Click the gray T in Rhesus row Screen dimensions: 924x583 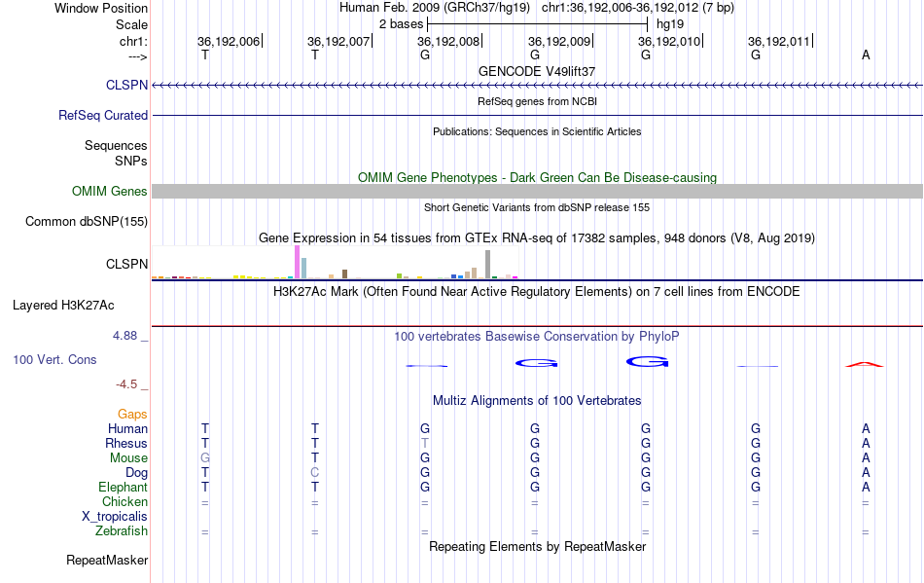tap(425, 443)
